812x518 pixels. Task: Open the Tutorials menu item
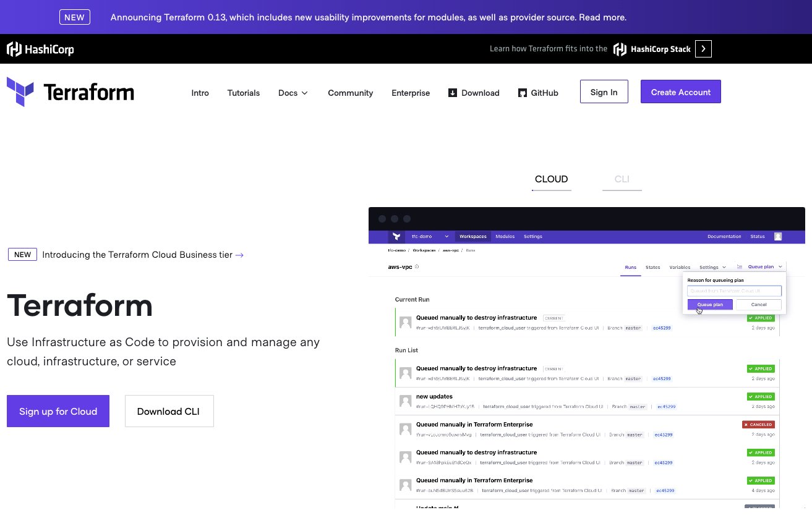point(244,93)
